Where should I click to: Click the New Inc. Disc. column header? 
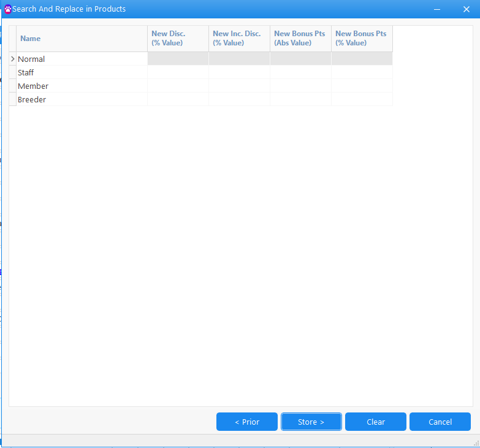click(x=239, y=39)
